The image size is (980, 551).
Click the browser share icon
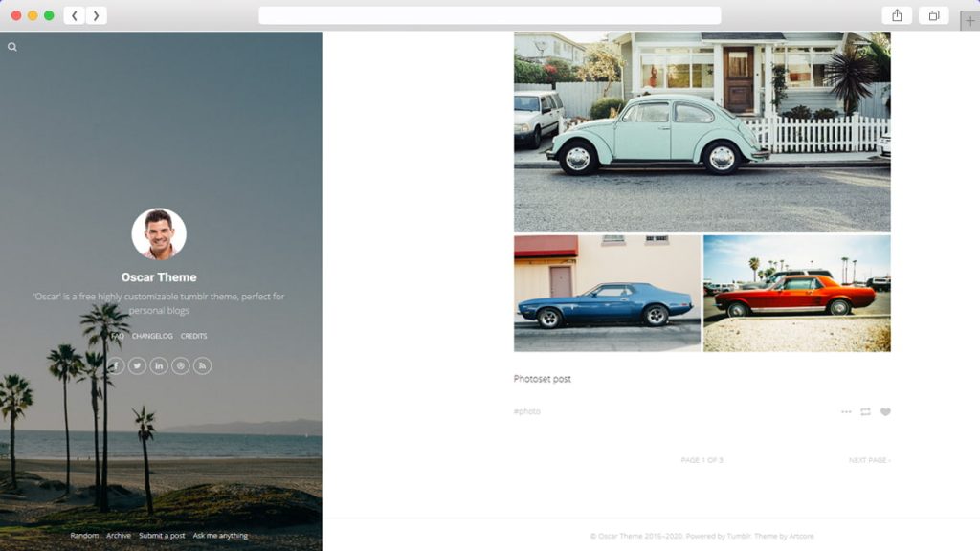pos(897,15)
